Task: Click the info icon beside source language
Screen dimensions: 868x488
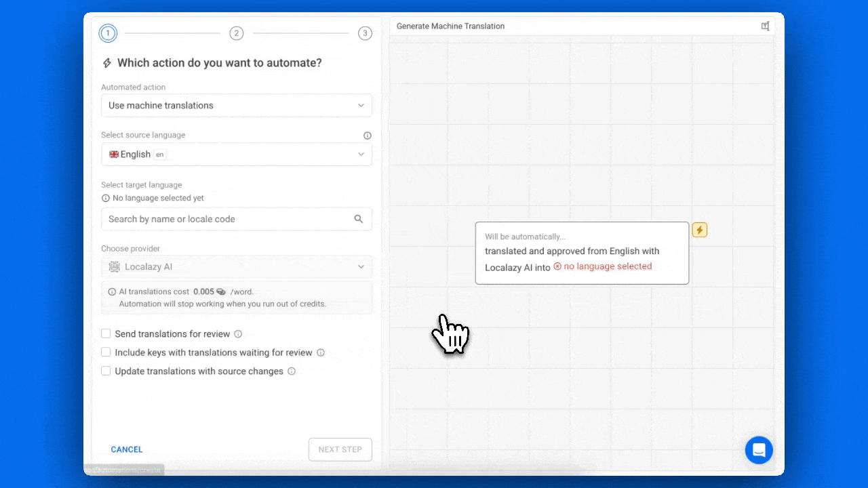Action: (x=367, y=136)
